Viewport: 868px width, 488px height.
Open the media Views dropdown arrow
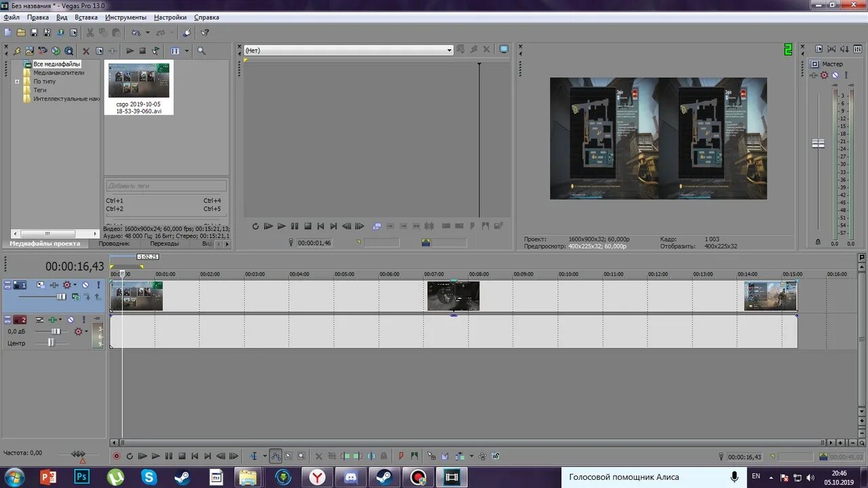point(186,51)
